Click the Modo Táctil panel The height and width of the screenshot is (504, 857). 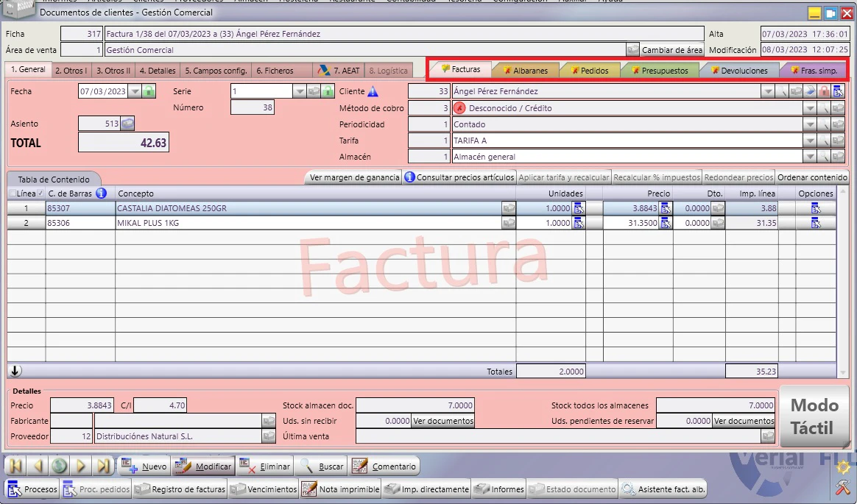[814, 416]
